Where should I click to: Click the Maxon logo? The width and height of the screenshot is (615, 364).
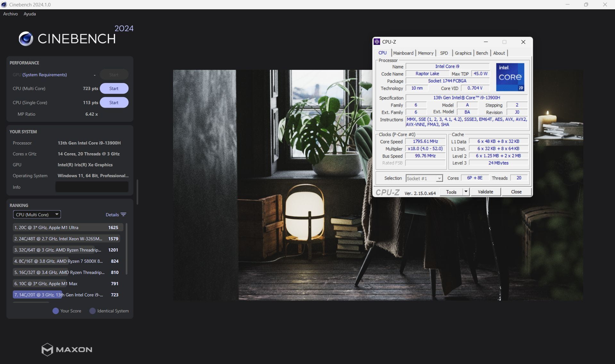67,350
